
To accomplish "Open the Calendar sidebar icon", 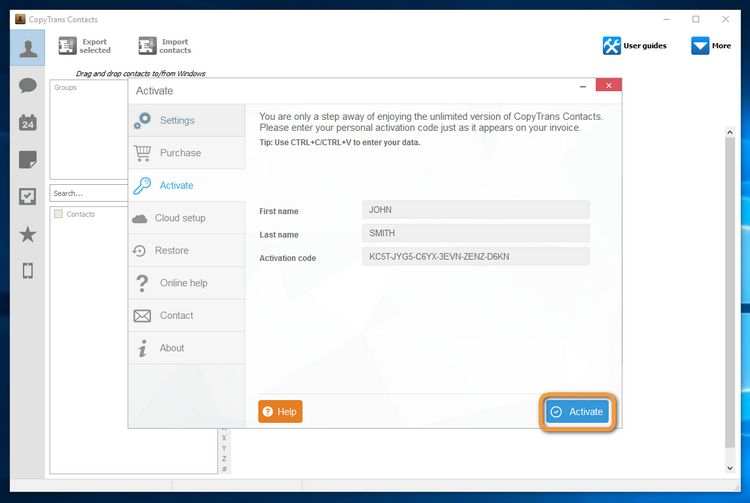I will coord(28,122).
